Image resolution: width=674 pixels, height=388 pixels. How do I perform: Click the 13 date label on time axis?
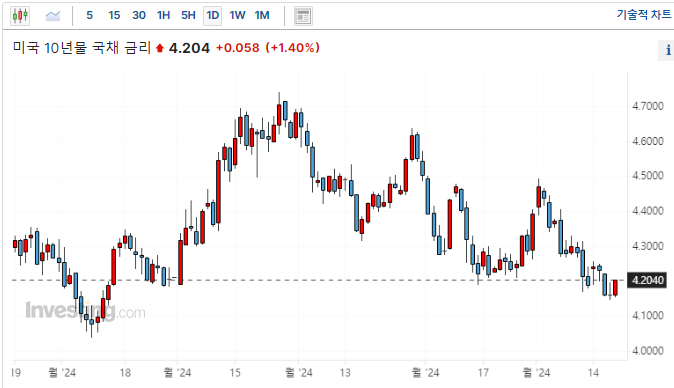point(345,372)
